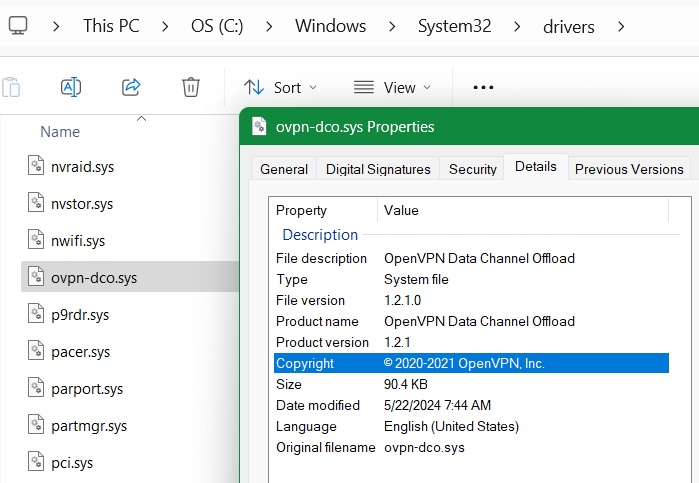Click the Rename icon in toolbar

tap(71, 87)
